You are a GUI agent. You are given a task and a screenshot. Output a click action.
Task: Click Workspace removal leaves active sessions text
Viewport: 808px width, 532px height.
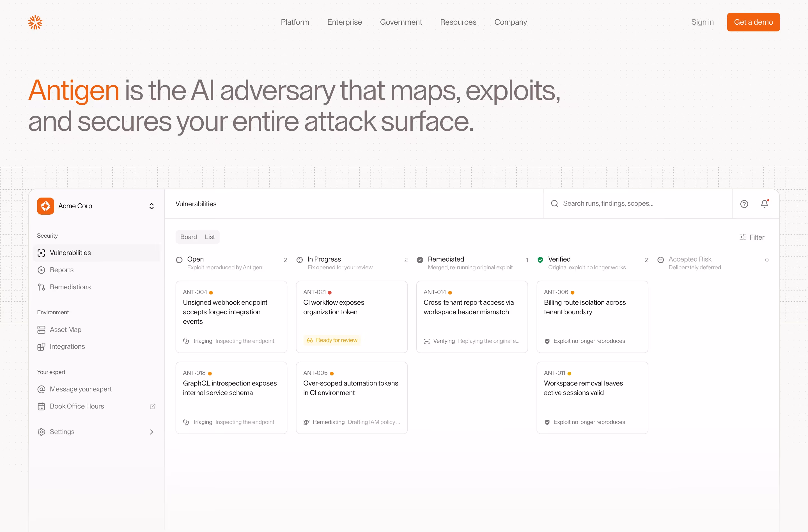[583, 388]
